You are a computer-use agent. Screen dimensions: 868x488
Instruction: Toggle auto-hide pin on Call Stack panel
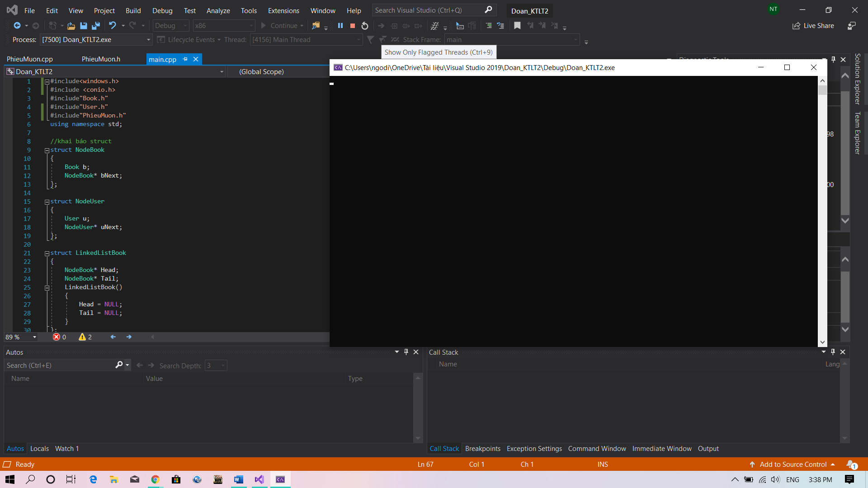[833, 352]
